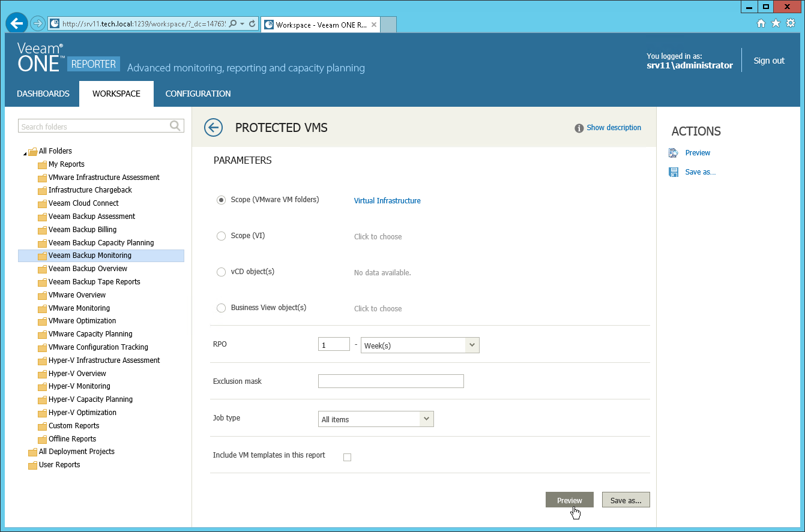Click the browser address bar URL
Screen dimensions: 805x532
[144, 24]
